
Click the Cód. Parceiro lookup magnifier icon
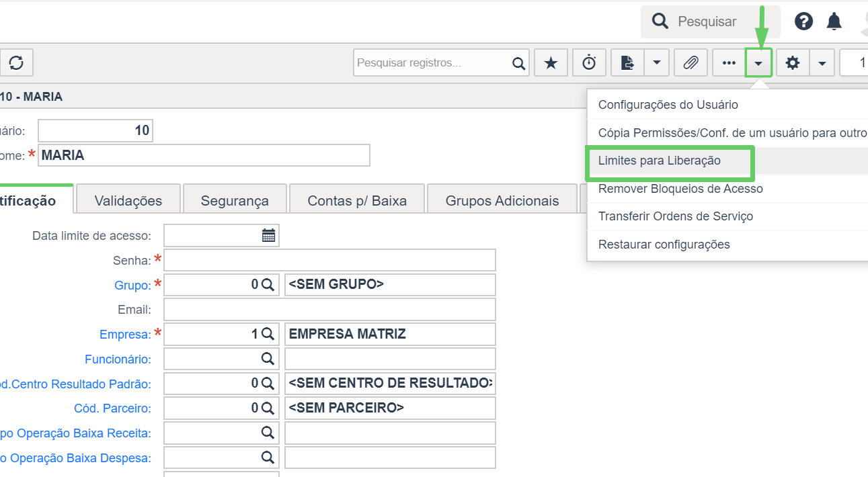[268, 408]
